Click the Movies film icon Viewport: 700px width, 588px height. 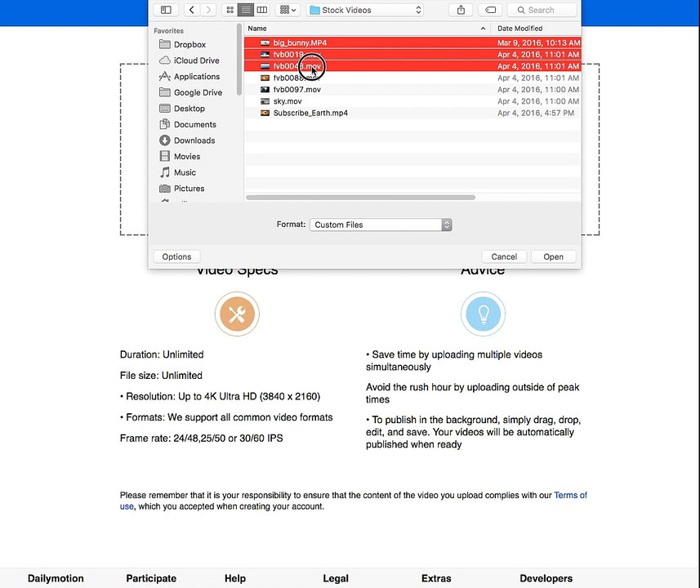pyautogui.click(x=165, y=156)
